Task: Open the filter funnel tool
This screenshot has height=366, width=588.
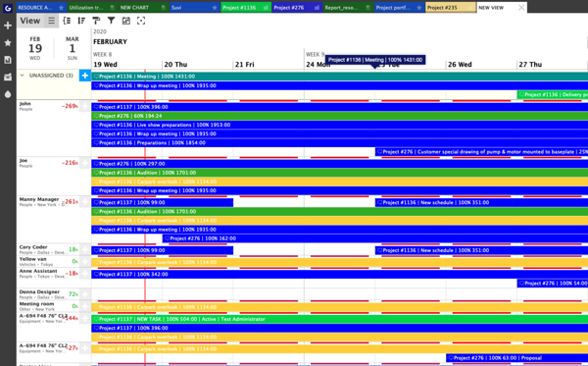Action: pos(111,21)
